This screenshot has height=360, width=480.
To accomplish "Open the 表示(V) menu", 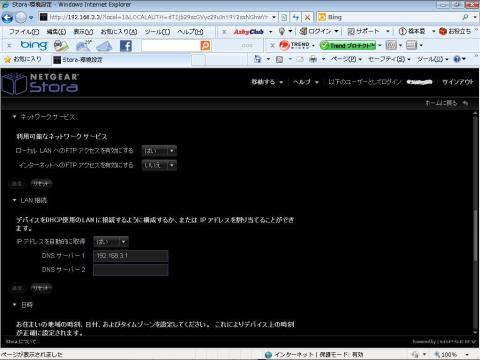I will click(83, 32).
